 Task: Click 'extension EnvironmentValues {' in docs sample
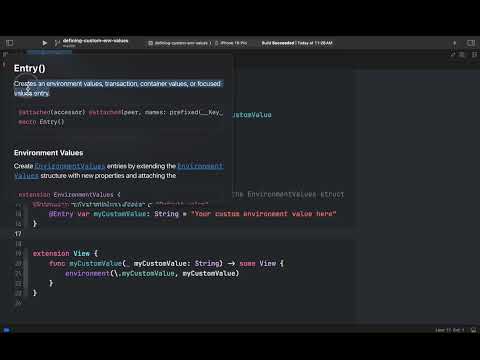pos(69,194)
